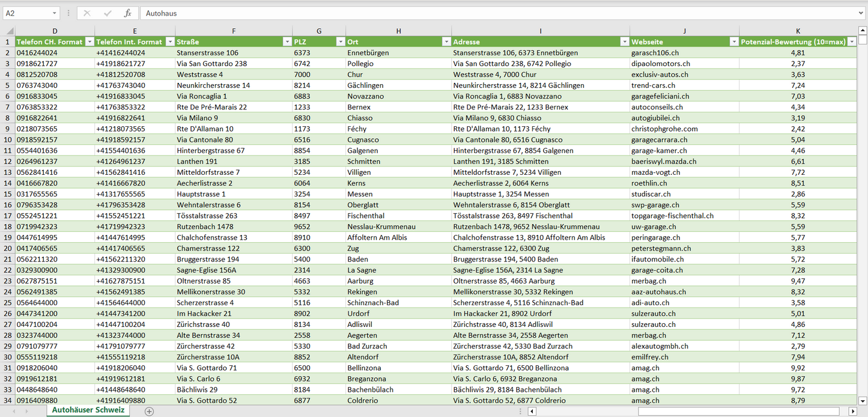The width and height of the screenshot is (868, 417).
Task: Add a new sheet with plus icon
Action: click(x=150, y=411)
